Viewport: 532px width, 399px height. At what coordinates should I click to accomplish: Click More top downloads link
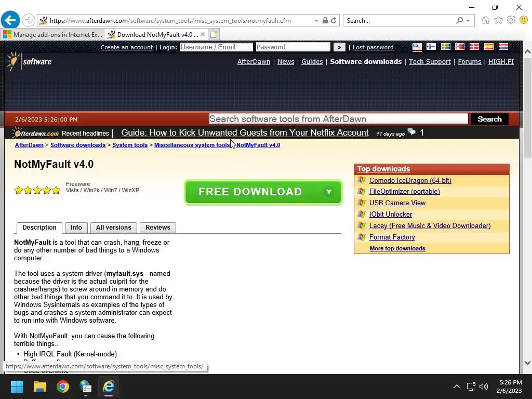397,248
